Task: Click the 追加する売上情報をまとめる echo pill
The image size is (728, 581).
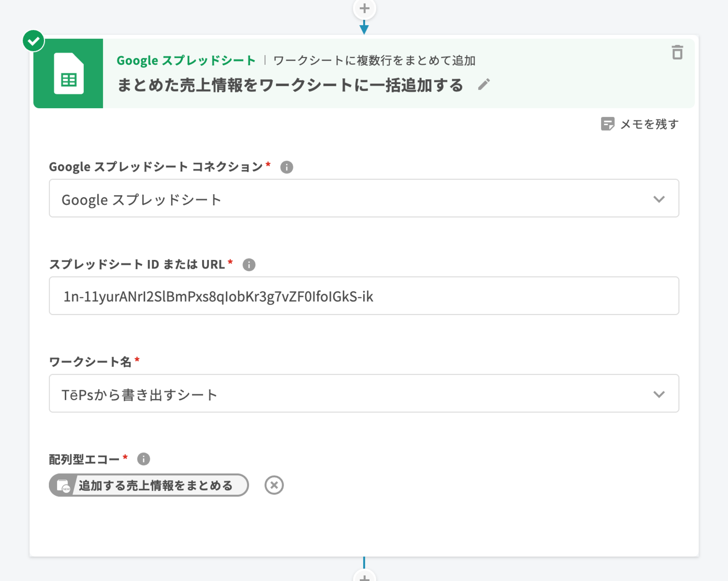Action: click(155, 485)
